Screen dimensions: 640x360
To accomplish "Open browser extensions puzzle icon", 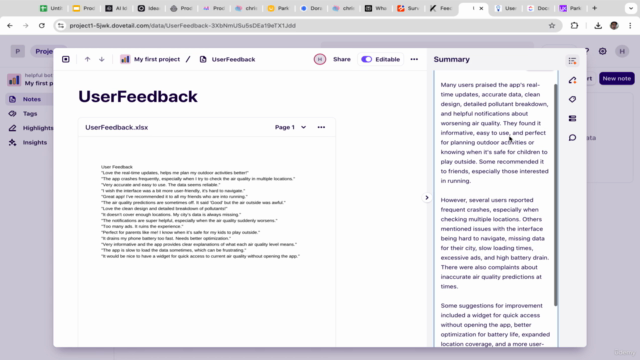I will (574, 25).
